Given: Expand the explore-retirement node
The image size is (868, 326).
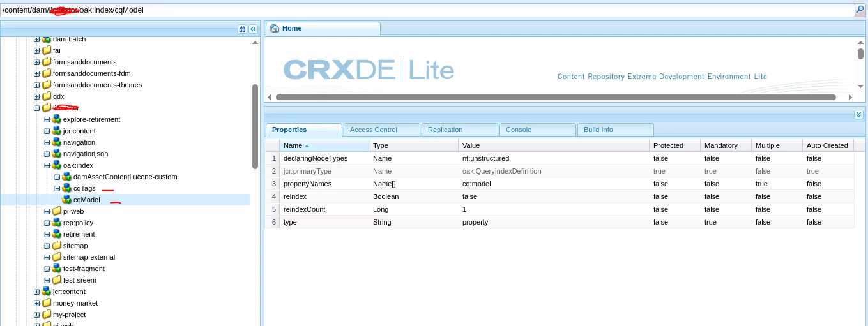Looking at the screenshot, I should point(47,119).
